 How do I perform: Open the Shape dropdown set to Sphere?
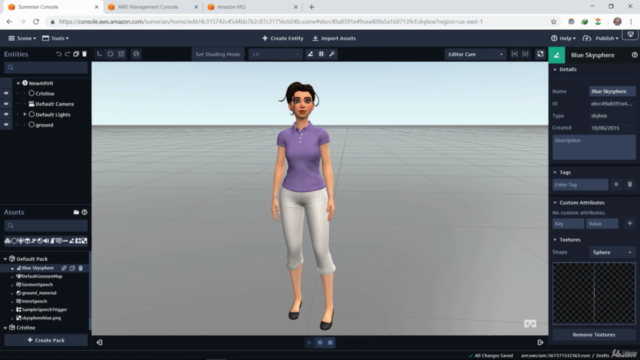tap(612, 252)
